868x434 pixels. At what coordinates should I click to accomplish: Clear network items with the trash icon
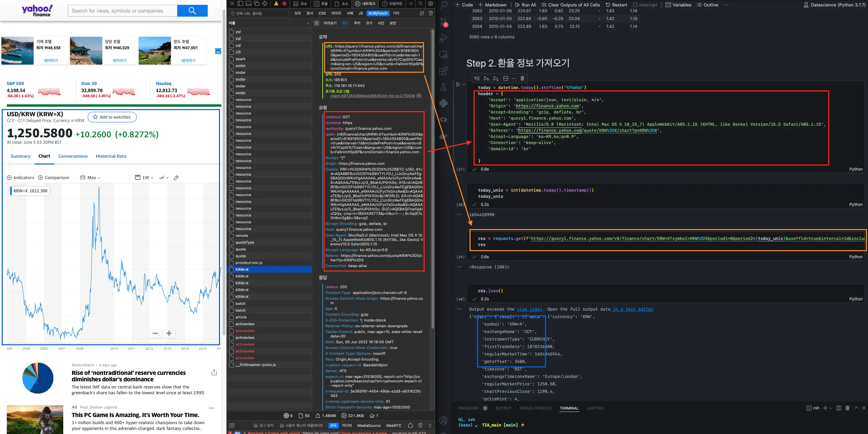pos(431,13)
